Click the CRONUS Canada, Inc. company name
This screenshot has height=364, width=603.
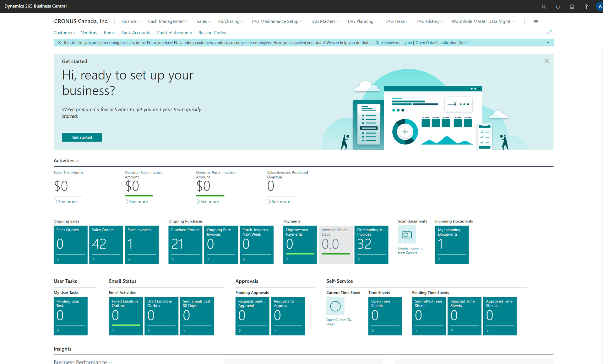pos(81,21)
